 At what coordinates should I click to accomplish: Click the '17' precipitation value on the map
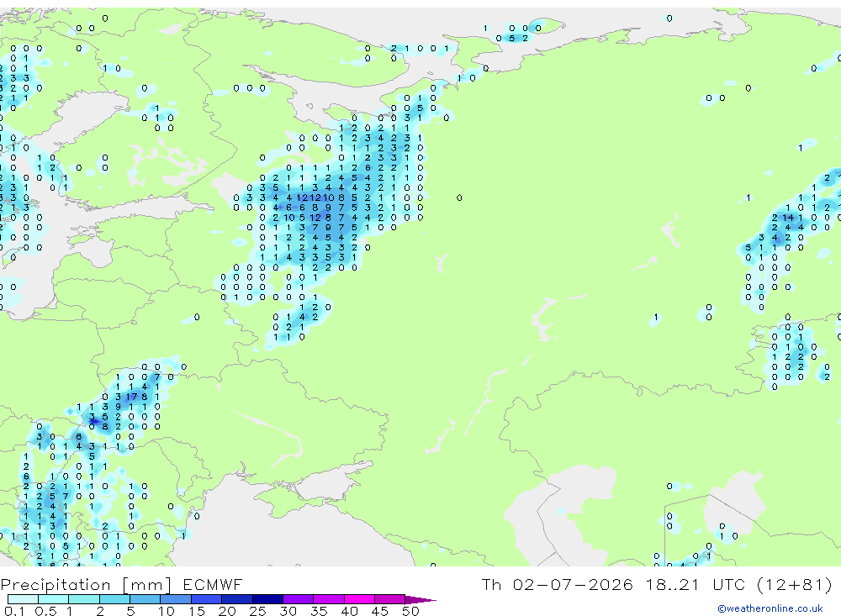131,398
